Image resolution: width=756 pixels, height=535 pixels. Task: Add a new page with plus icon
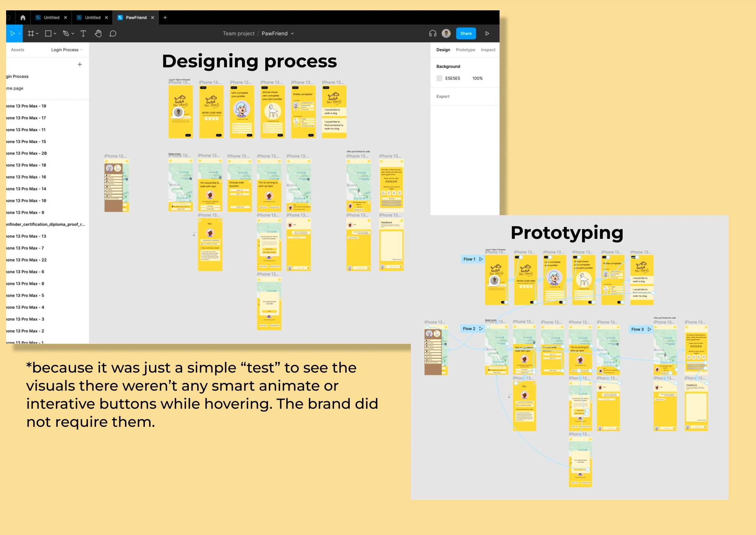click(80, 65)
